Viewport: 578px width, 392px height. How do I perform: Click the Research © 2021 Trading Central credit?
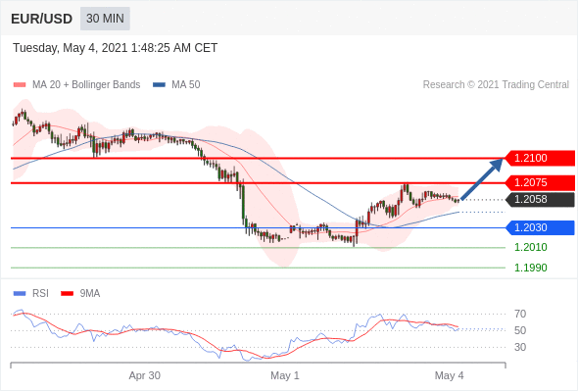point(496,85)
